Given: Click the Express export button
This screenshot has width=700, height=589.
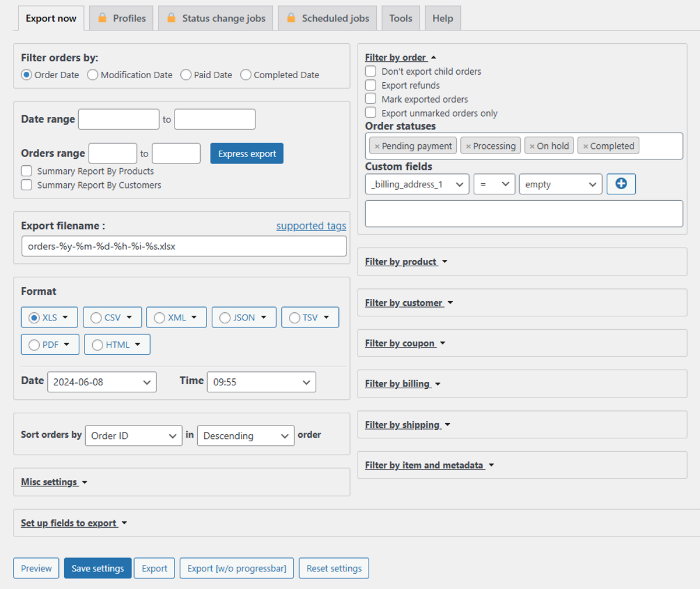Looking at the screenshot, I should tap(246, 153).
